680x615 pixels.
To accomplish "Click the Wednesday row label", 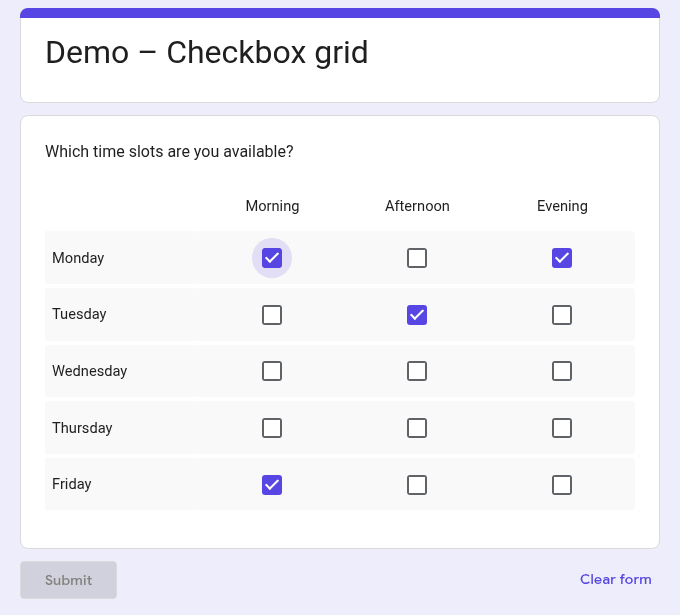I will click(89, 371).
